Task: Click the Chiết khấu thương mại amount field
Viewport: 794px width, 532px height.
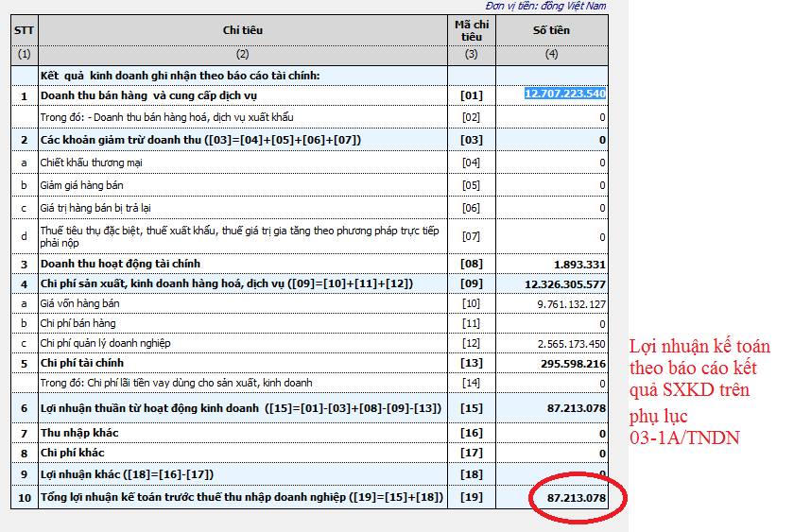Action: pos(552,163)
